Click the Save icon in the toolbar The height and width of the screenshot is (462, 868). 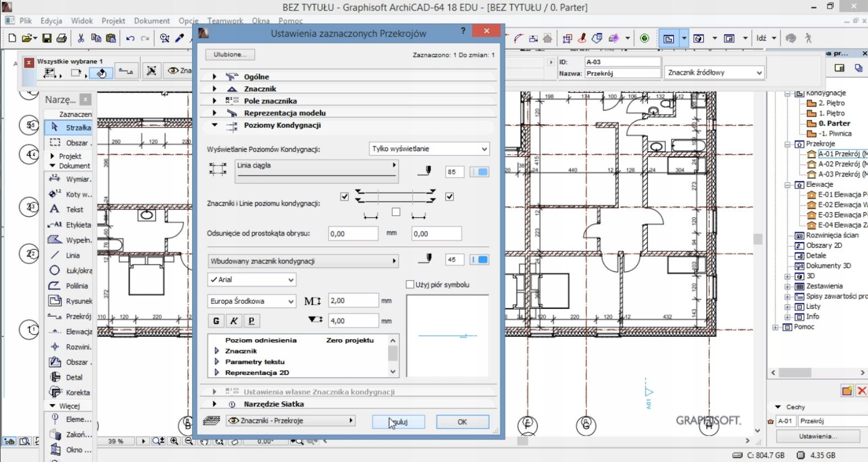[x=47, y=39]
